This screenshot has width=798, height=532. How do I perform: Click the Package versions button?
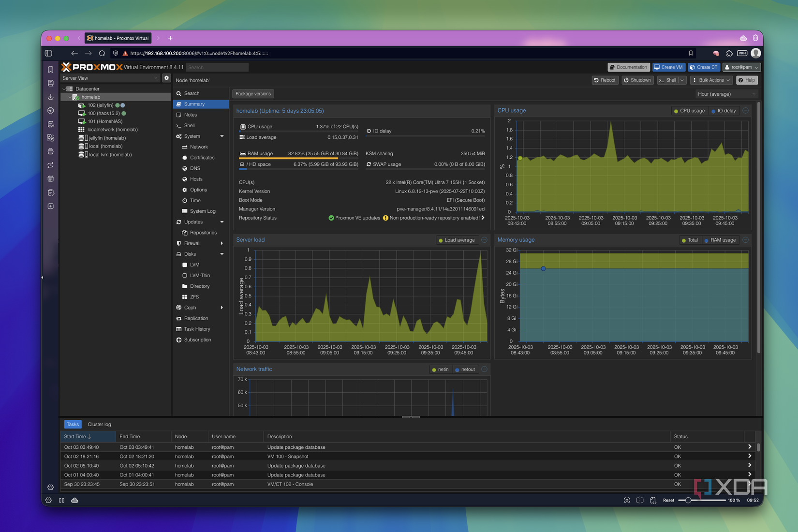click(253, 93)
